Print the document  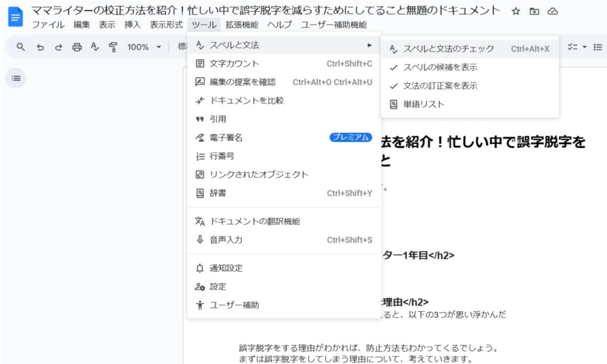click(76, 47)
